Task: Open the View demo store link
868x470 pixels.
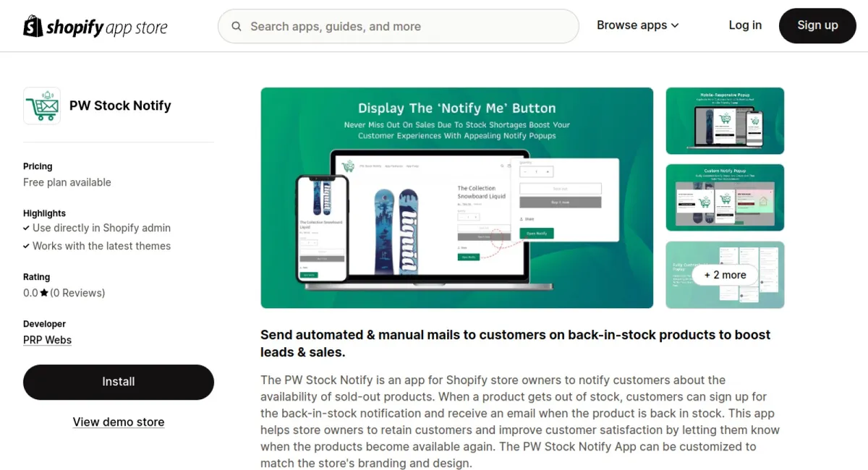Action: [x=119, y=422]
